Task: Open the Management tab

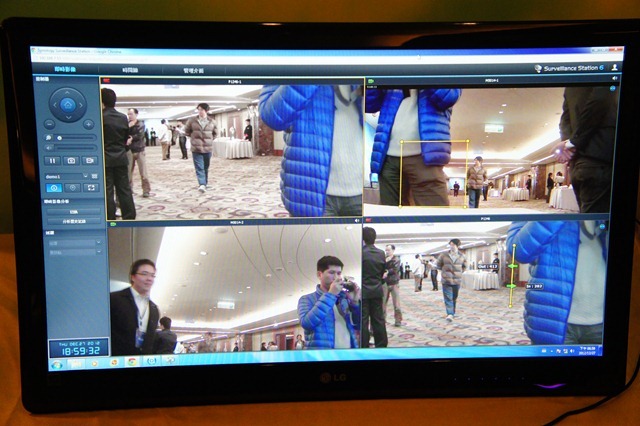Action: pos(193,71)
